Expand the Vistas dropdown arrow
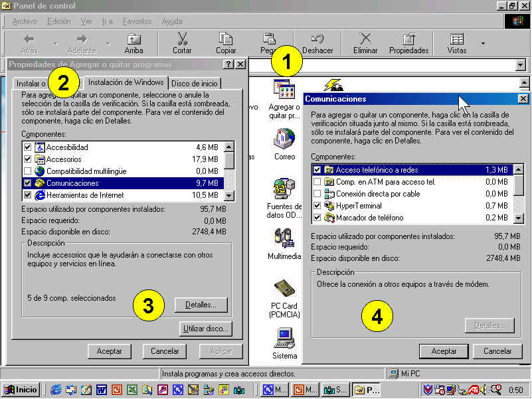Viewport: 532px width, 399px height. pyautogui.click(x=483, y=44)
